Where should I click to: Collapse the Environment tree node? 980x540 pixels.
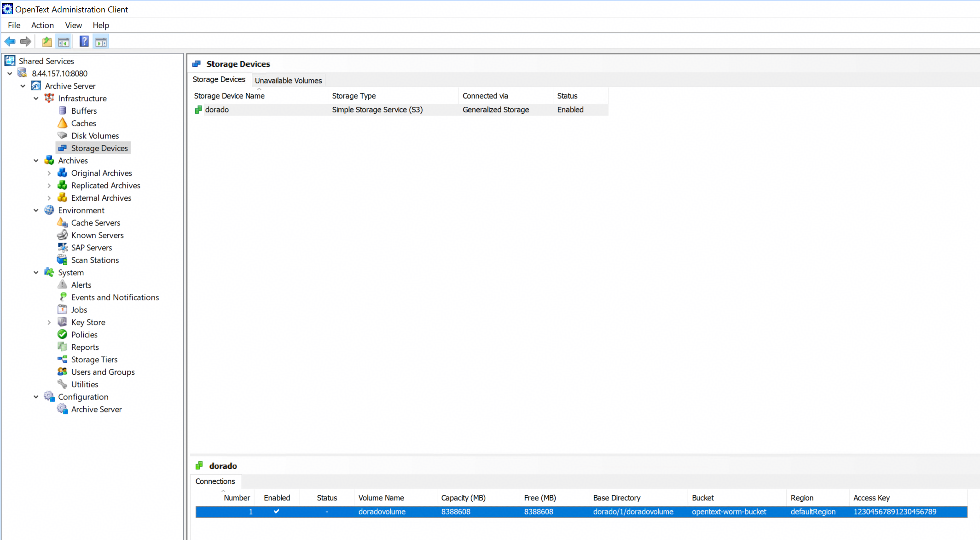click(x=36, y=210)
